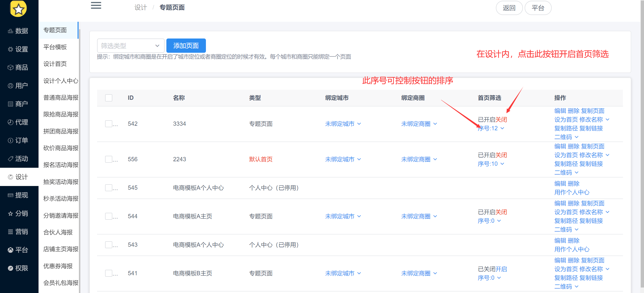
Task: Open the 商户 list icon in sidebar
Action: 10,104
